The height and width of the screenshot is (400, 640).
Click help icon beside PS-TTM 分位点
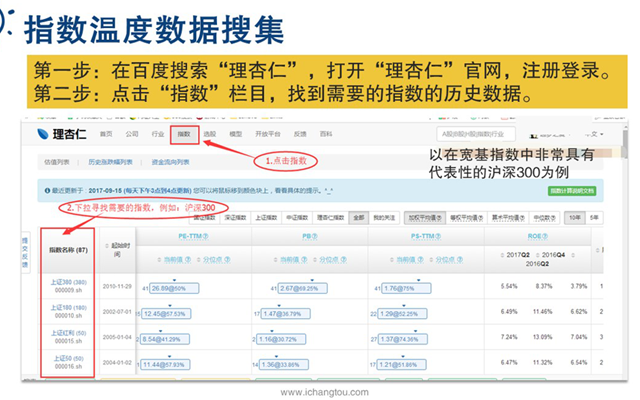click(460, 260)
